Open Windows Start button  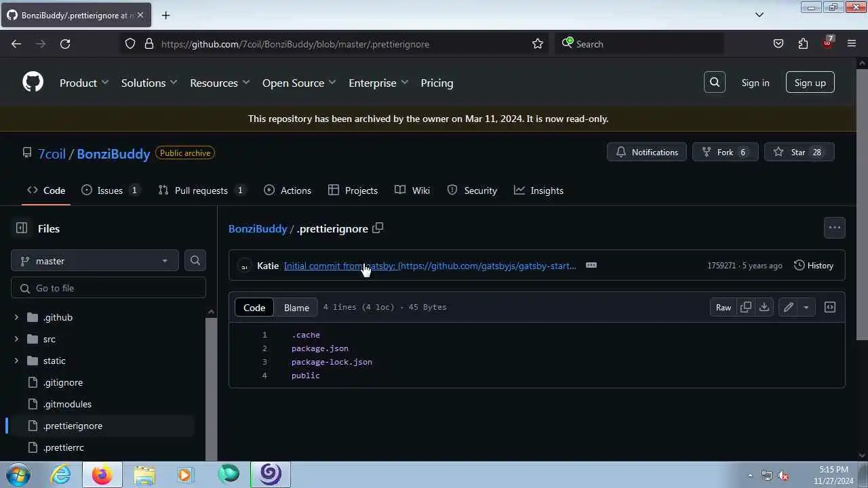[18, 474]
